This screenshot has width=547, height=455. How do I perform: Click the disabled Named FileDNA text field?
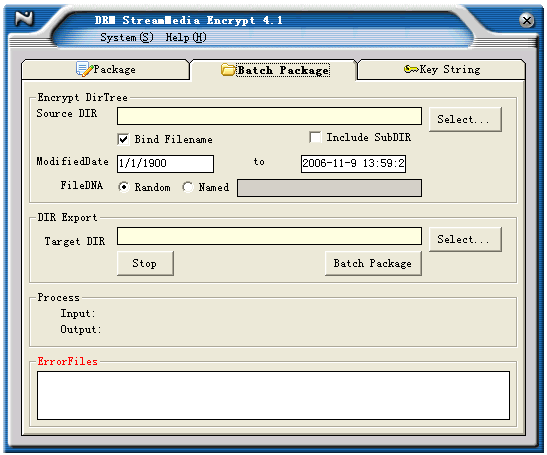point(329,188)
